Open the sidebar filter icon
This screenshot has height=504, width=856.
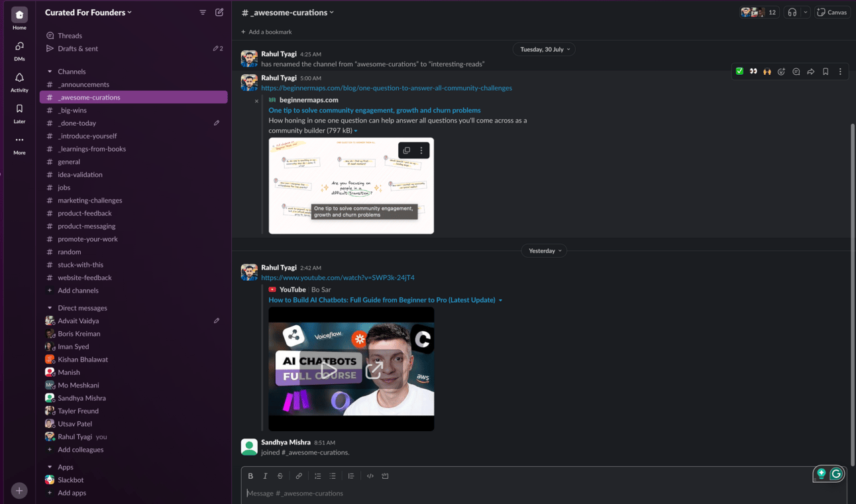coord(203,13)
